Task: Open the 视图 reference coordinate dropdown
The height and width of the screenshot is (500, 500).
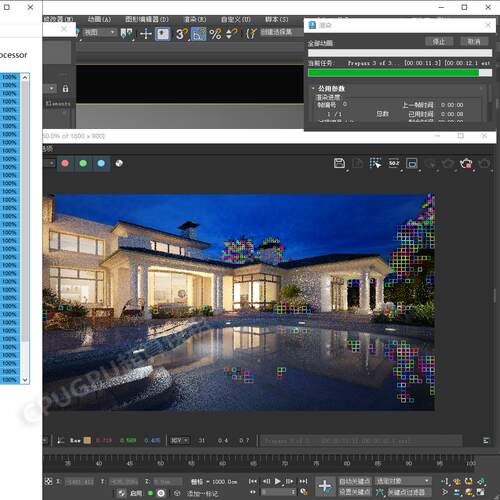Action: pos(99,32)
